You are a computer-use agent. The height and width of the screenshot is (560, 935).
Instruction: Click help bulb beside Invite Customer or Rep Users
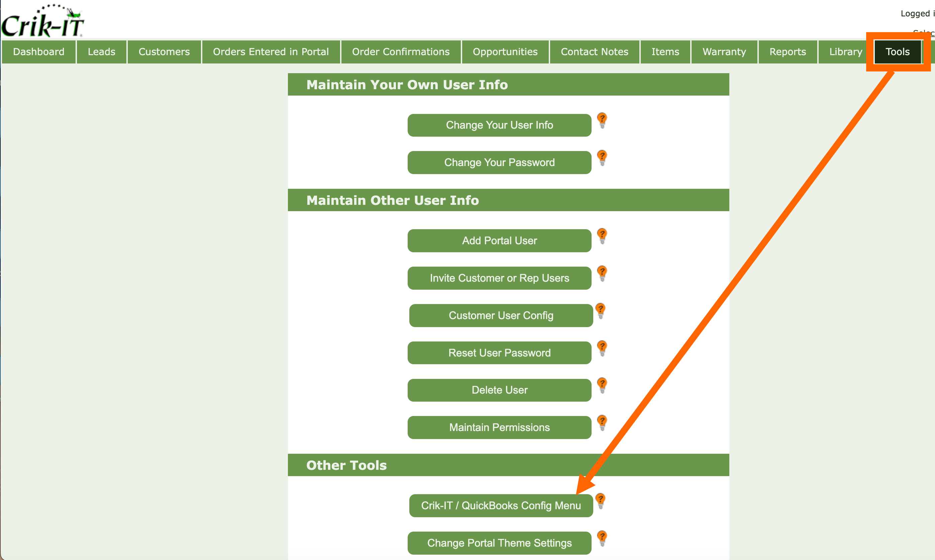602,273
